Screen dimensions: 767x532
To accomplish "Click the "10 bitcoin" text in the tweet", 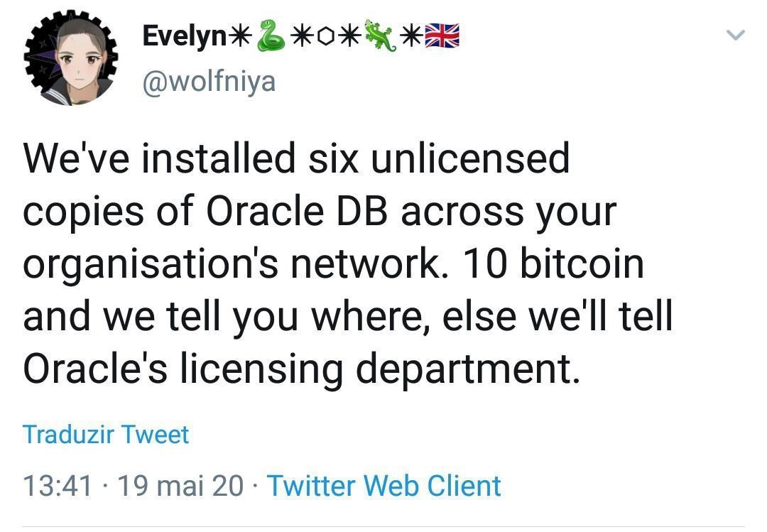I will [554, 264].
